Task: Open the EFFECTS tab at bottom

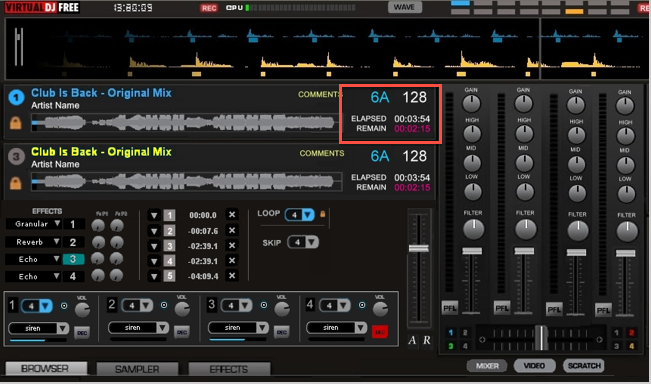Action: pyautogui.click(x=229, y=369)
